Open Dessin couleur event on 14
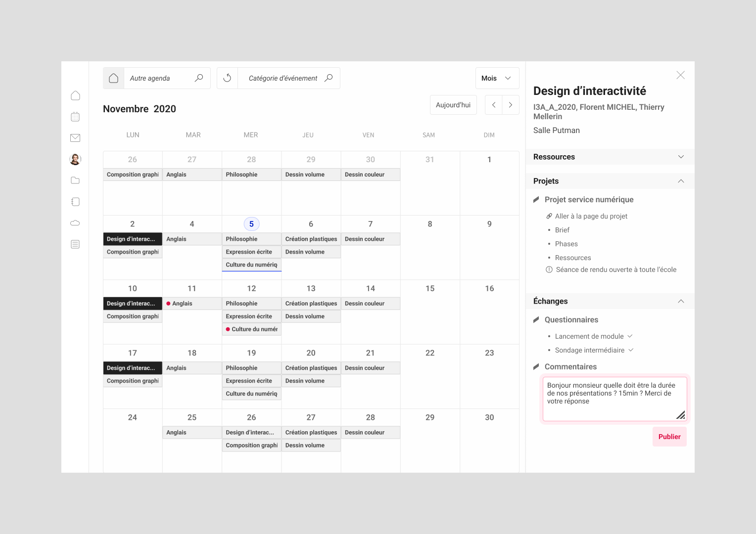The height and width of the screenshot is (534, 756). [371, 304]
